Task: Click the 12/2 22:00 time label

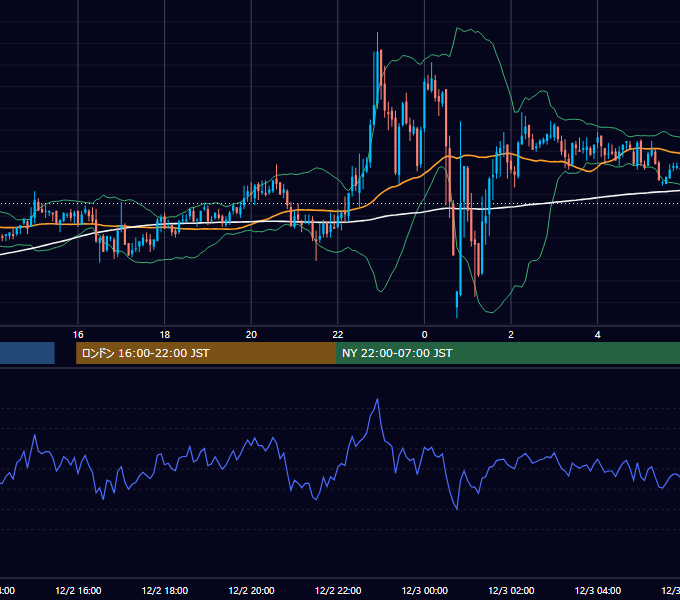Action: [x=338, y=590]
